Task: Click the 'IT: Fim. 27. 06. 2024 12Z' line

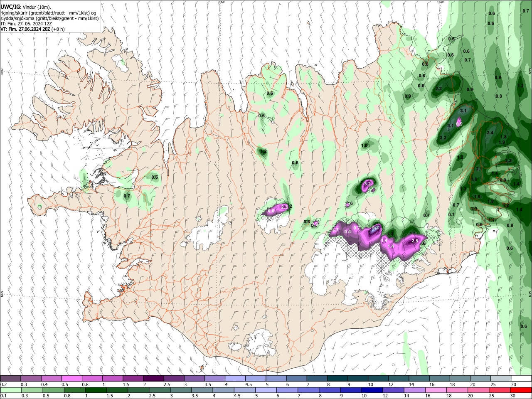Action: (26, 24)
